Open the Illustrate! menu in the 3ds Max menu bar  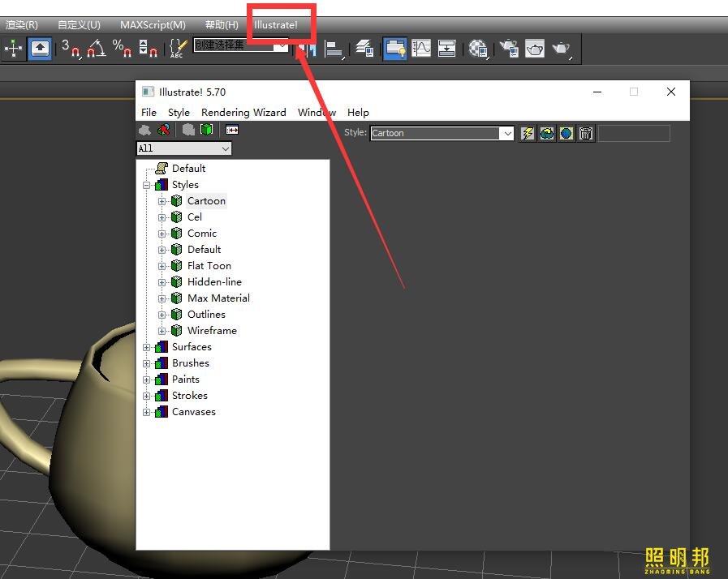click(x=276, y=24)
